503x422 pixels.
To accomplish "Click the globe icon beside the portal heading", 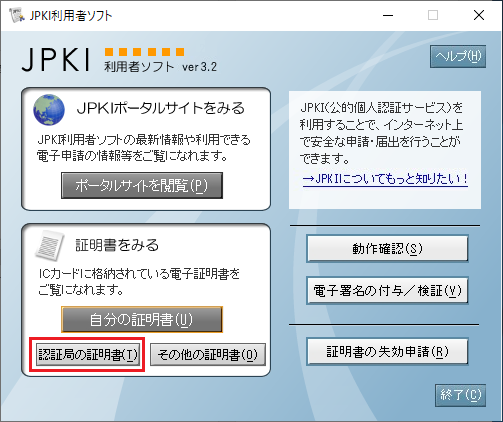I will (49, 109).
